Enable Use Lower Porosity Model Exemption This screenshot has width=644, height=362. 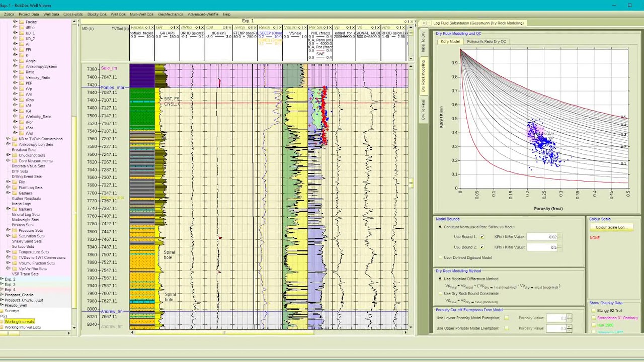506,318
